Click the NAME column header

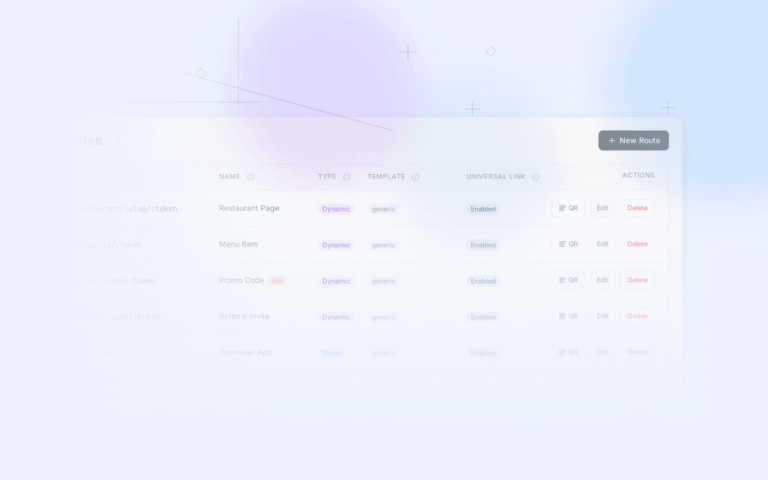[229, 177]
